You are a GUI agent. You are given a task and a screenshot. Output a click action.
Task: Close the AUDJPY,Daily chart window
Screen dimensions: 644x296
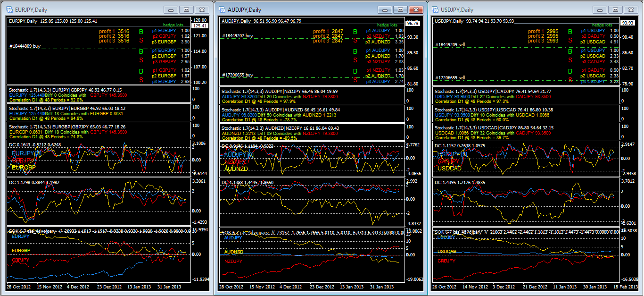pos(415,9)
